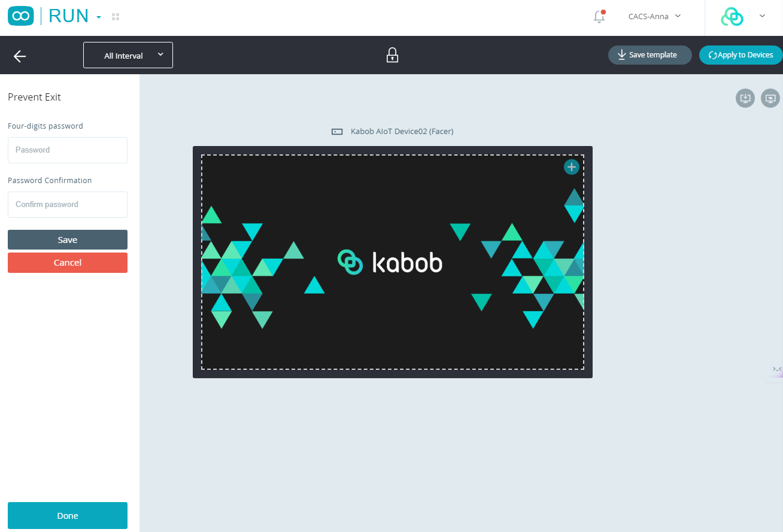Click the padlock icon in toolbar

[392, 55]
